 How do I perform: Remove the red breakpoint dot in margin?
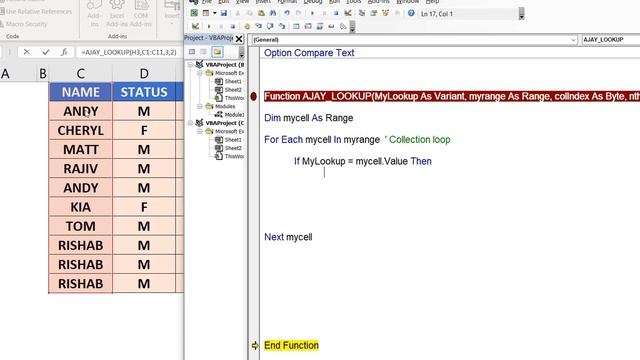point(253,96)
